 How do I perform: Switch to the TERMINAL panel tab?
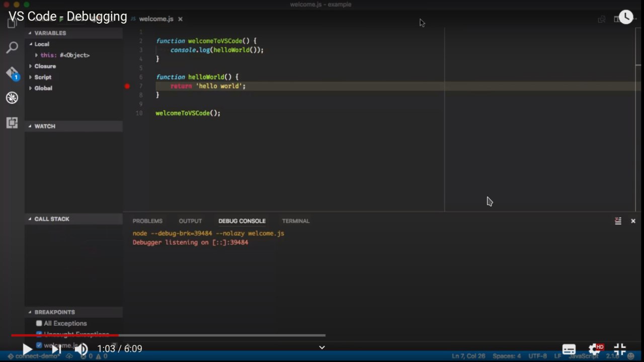click(296, 221)
